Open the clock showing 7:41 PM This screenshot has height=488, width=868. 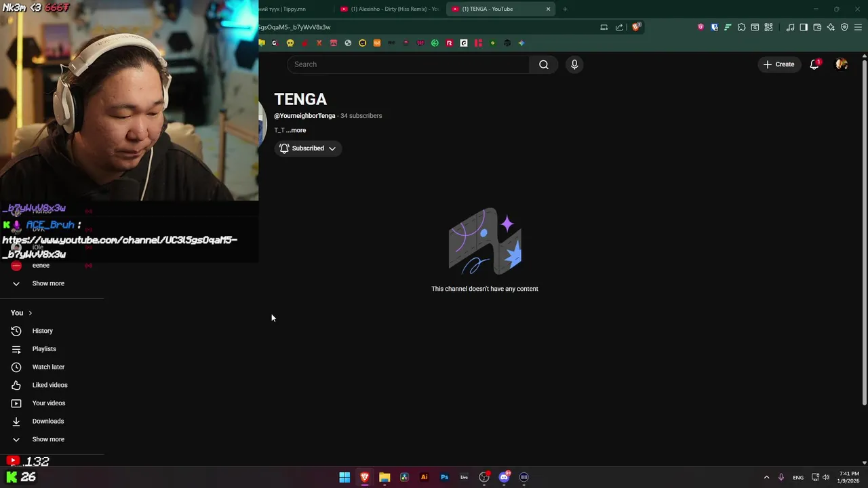click(849, 477)
